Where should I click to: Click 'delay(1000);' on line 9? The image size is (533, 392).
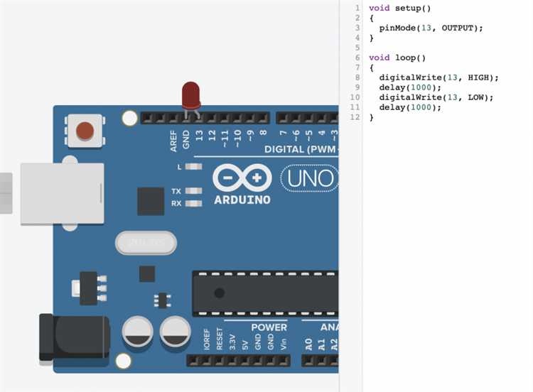[410, 87]
